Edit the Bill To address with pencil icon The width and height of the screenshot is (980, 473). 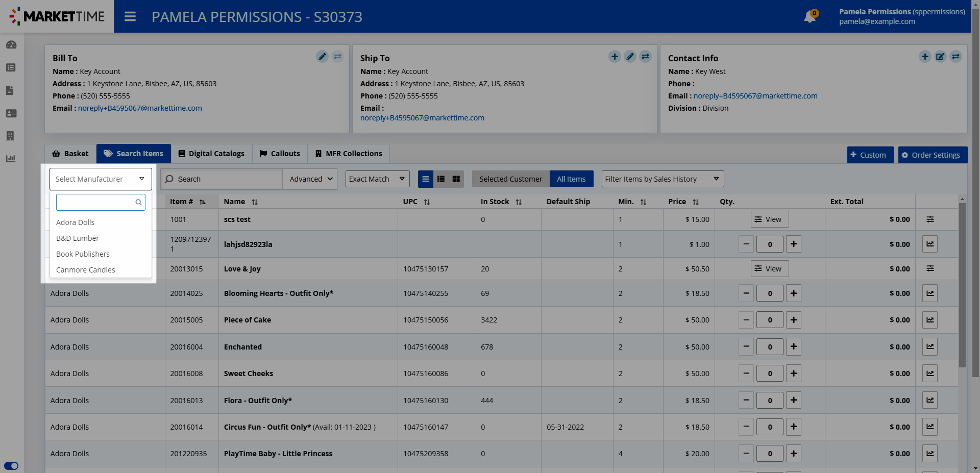(322, 57)
